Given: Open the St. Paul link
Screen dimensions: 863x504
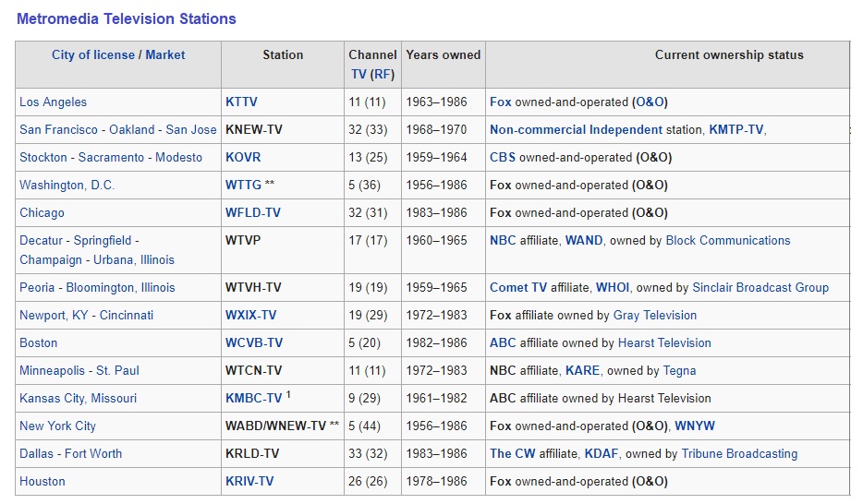Looking at the screenshot, I should [x=117, y=370].
